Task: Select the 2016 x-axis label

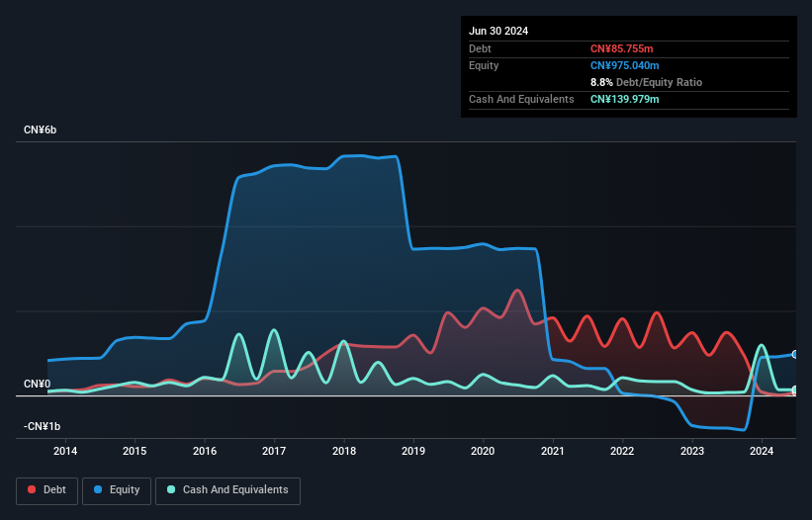Action: pos(205,451)
